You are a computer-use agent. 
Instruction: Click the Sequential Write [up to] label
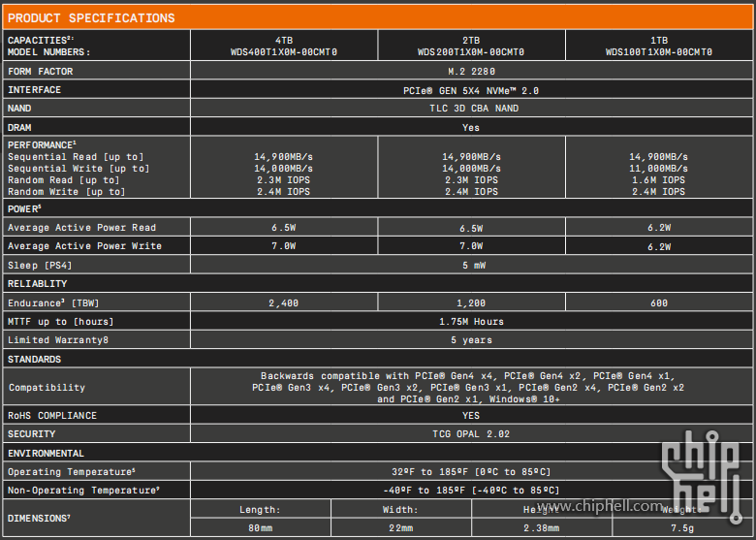pyautogui.click(x=79, y=169)
